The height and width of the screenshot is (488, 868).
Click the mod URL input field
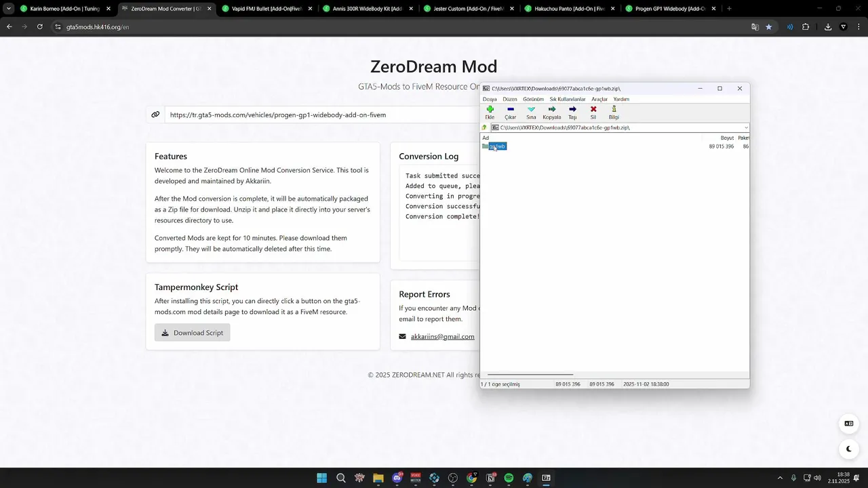(322, 115)
